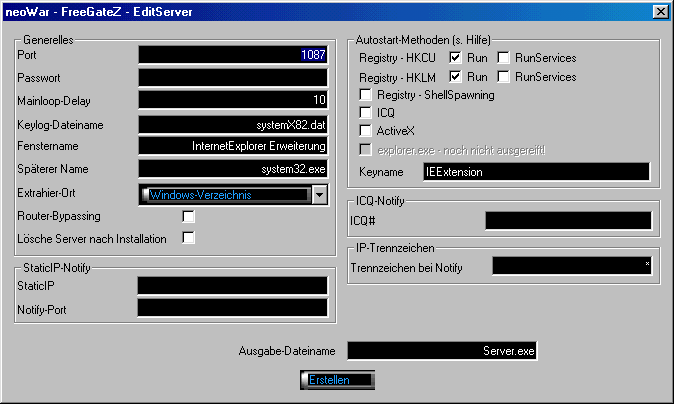
Task: Check RunServices for Registry - HKCU
Action: (x=504, y=58)
